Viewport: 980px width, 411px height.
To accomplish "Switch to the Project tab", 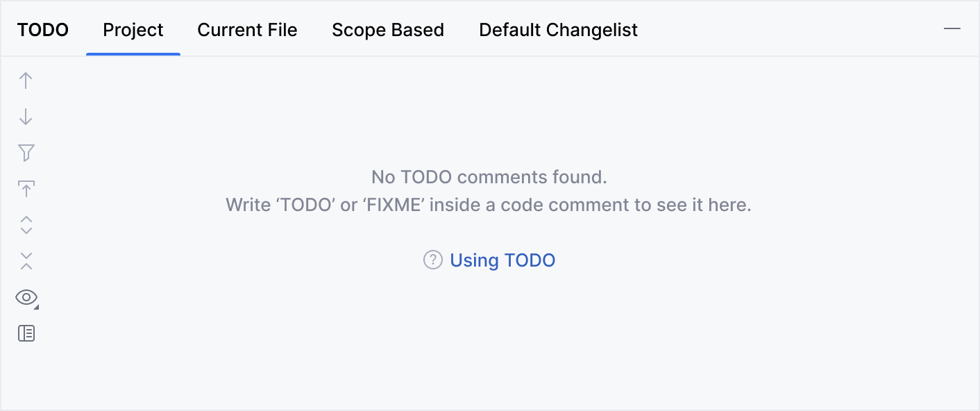I will pos(133,31).
